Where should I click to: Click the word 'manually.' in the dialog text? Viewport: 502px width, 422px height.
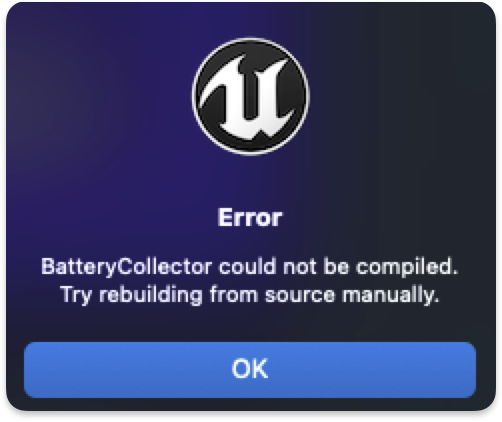pos(391,295)
